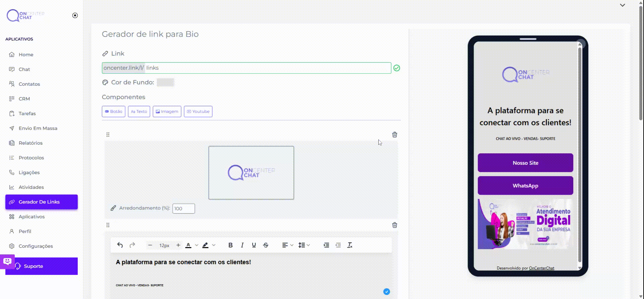The image size is (644, 299).
Task: Toggle italic formatting
Action: click(242, 245)
